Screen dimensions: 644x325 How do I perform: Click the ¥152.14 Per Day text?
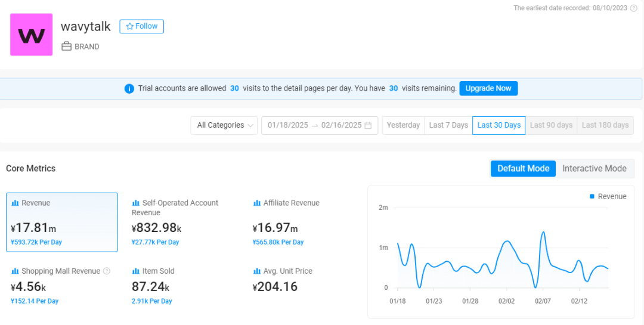click(x=35, y=301)
